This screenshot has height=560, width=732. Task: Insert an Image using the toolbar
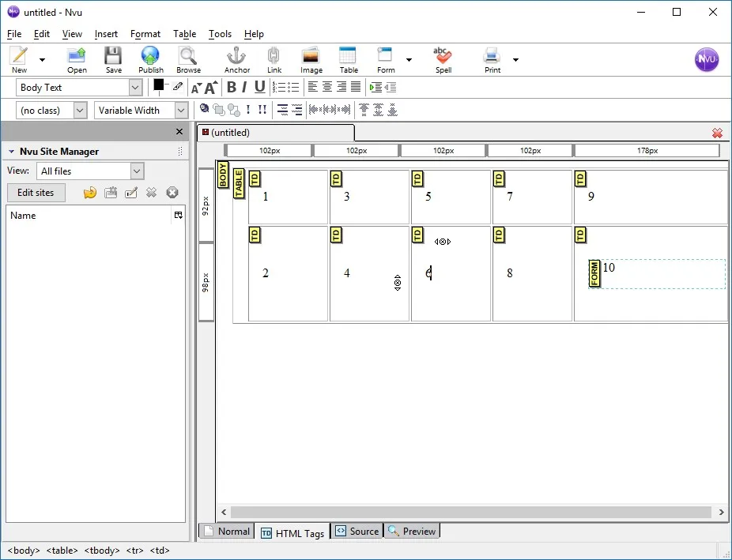pyautogui.click(x=311, y=60)
